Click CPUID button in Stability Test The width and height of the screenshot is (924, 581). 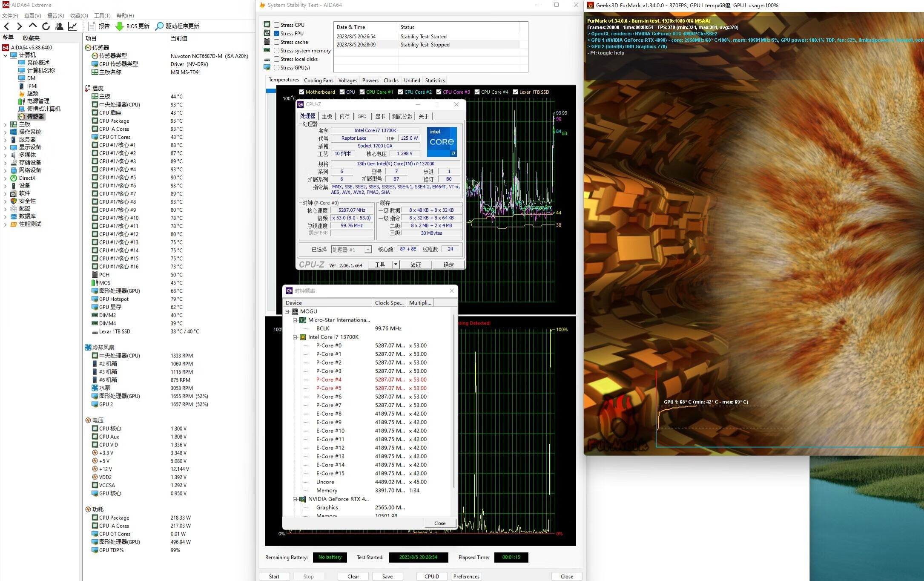(432, 576)
